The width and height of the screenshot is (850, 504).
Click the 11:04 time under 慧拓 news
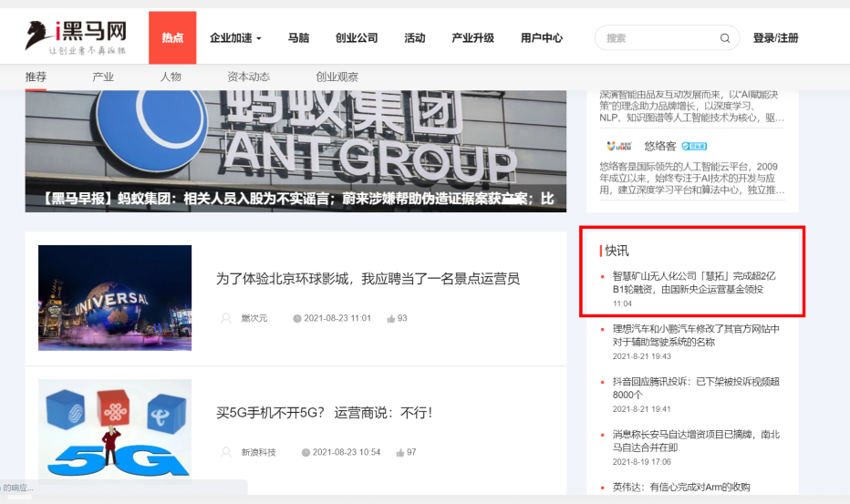(x=622, y=304)
